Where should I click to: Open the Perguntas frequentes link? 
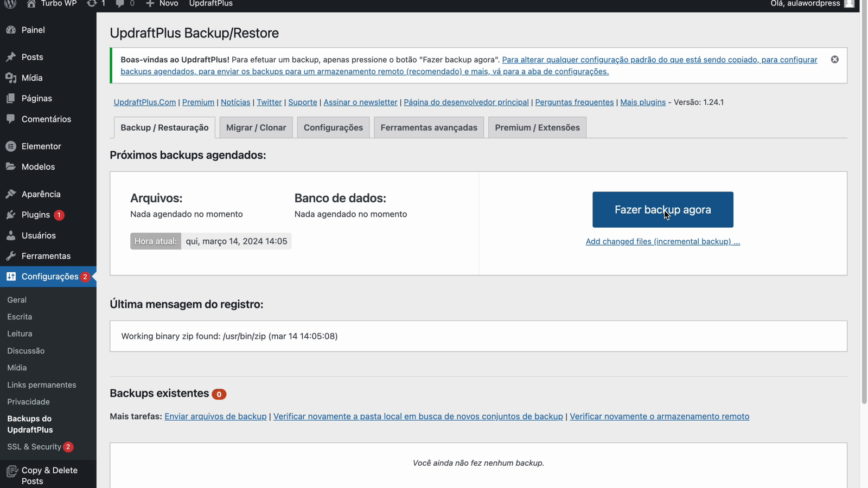575,102
